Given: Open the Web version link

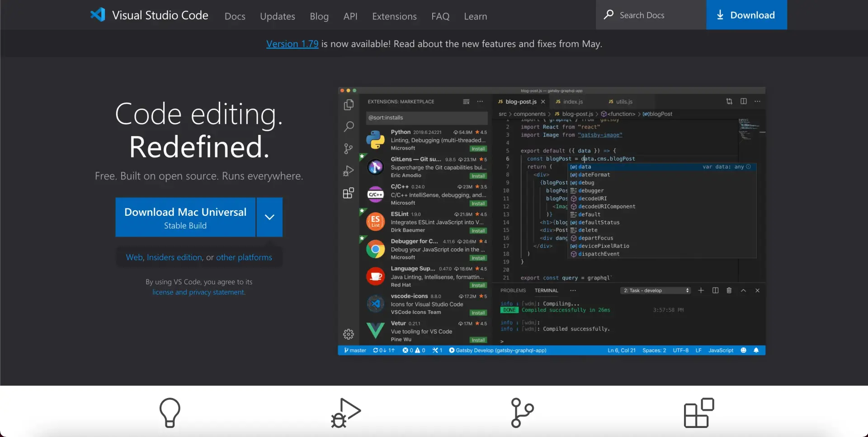Looking at the screenshot, I should (134, 257).
